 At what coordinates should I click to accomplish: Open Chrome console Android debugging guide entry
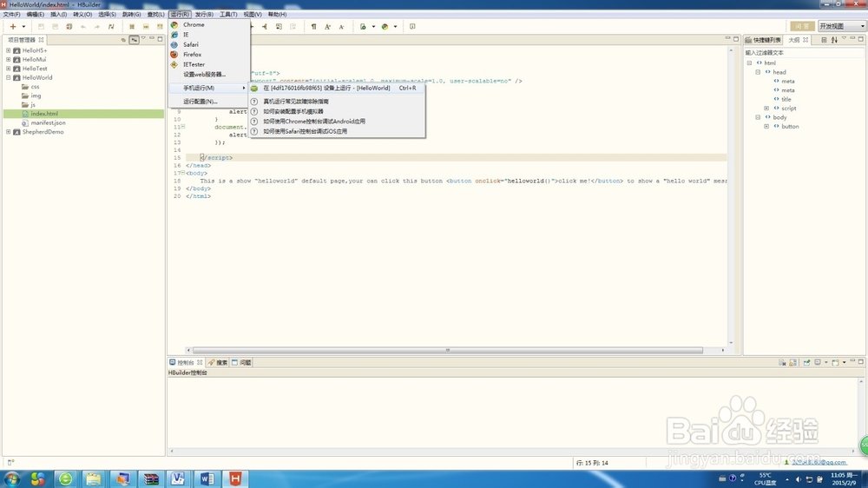[337, 122]
